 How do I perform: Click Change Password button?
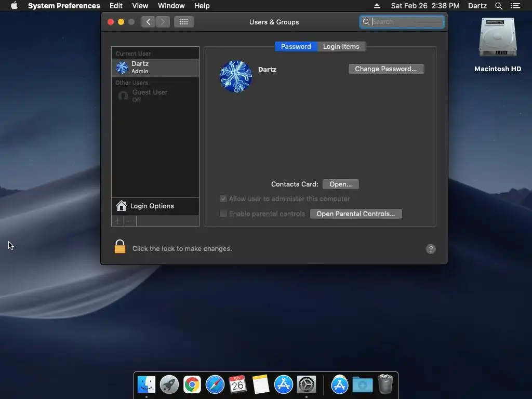pos(386,69)
